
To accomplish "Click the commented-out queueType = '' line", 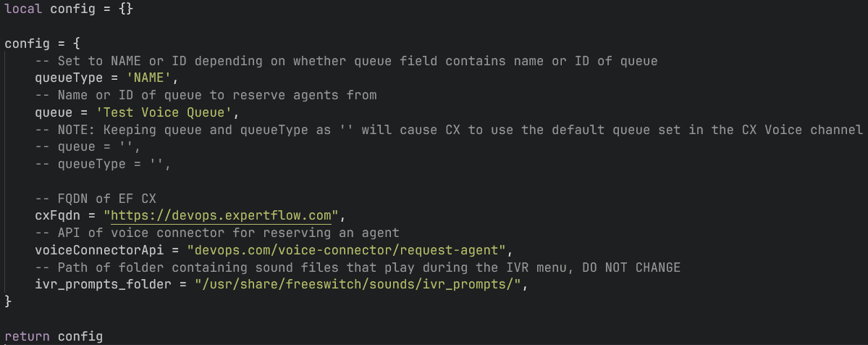I will 103,165.
